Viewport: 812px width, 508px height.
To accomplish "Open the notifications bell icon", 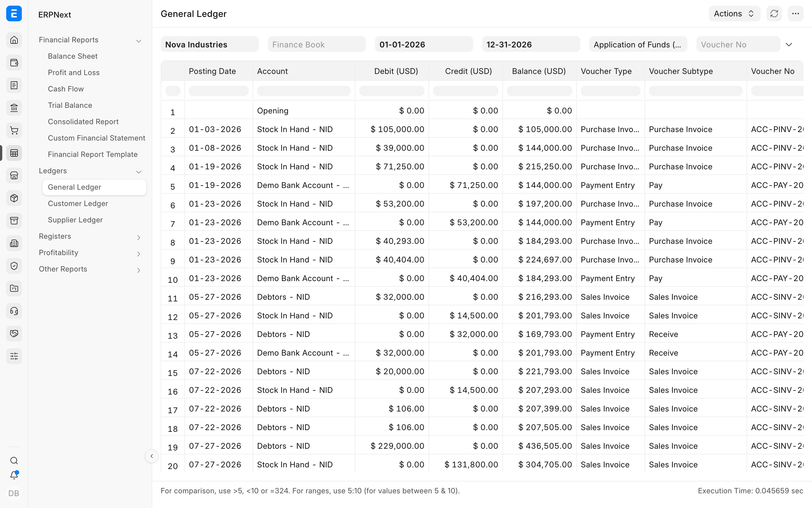I will click(14, 475).
